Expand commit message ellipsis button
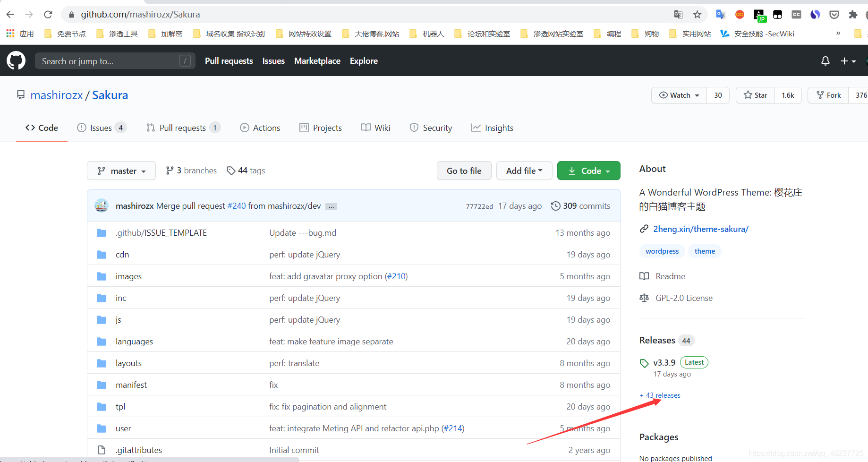 pyautogui.click(x=332, y=206)
